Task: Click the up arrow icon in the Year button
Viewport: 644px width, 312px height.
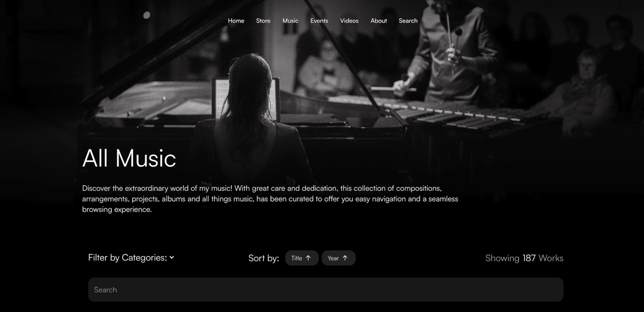Action: click(x=345, y=258)
